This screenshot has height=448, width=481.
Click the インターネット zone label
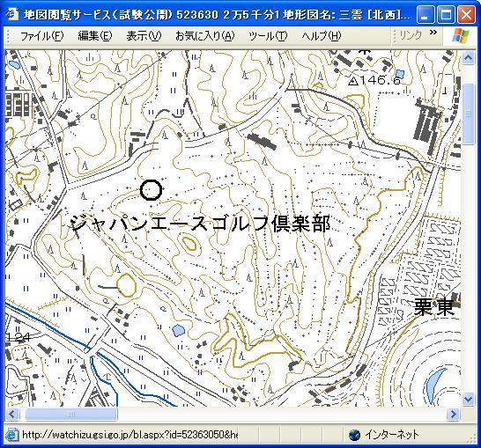392,435
